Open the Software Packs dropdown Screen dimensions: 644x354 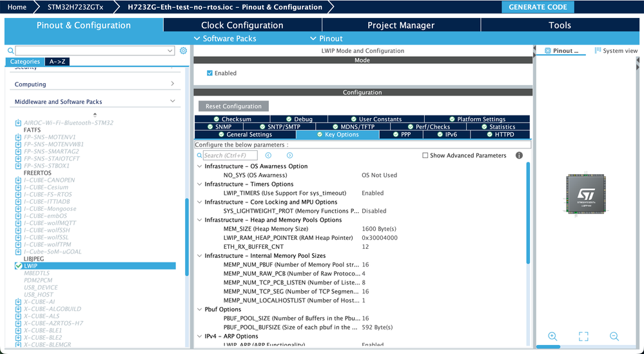pos(225,38)
